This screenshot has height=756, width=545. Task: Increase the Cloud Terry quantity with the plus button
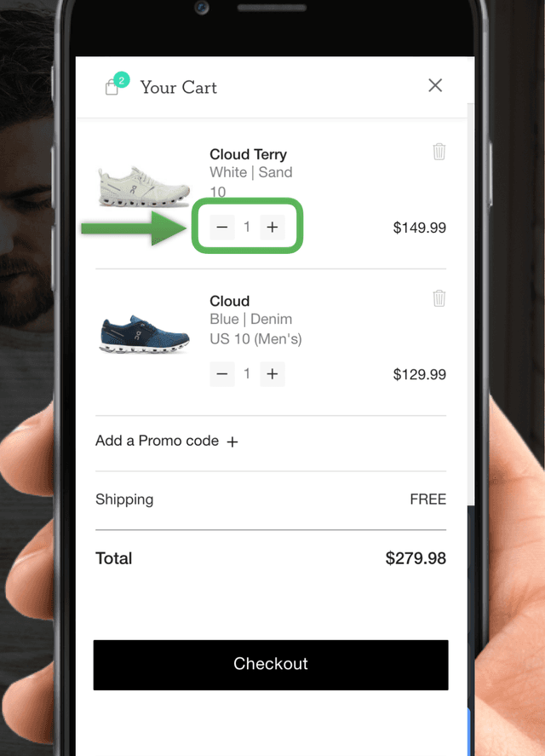pos(272,227)
